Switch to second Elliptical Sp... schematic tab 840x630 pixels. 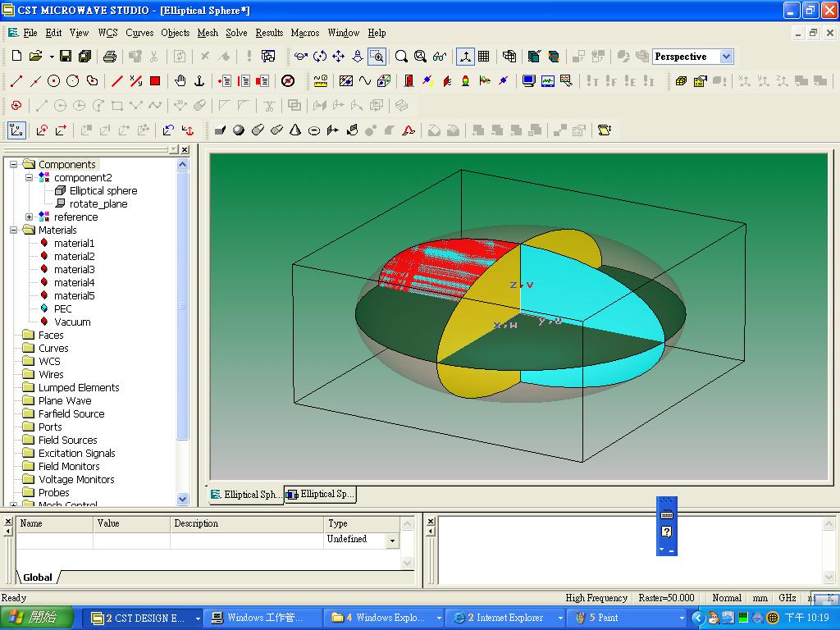point(321,494)
